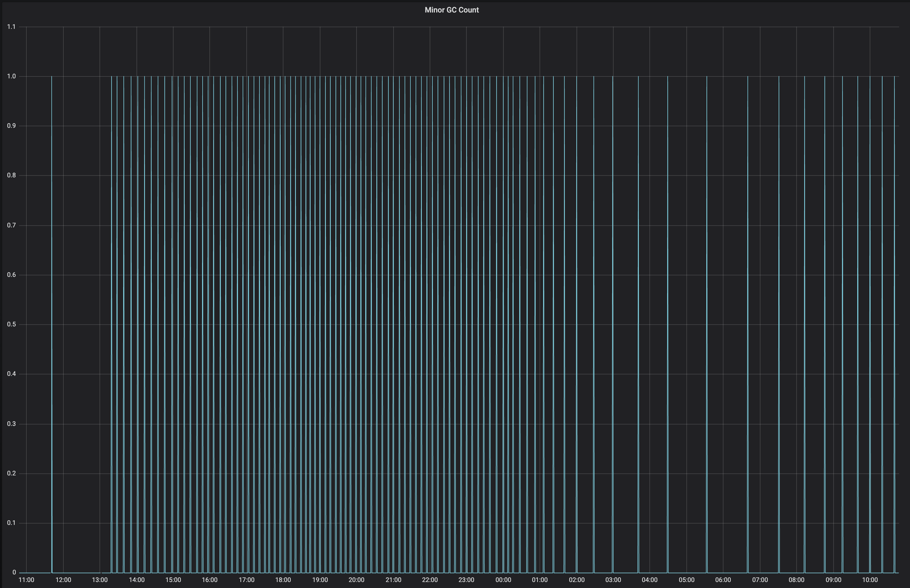Select the GC spike between 05:00 and 06:00

[707, 324]
